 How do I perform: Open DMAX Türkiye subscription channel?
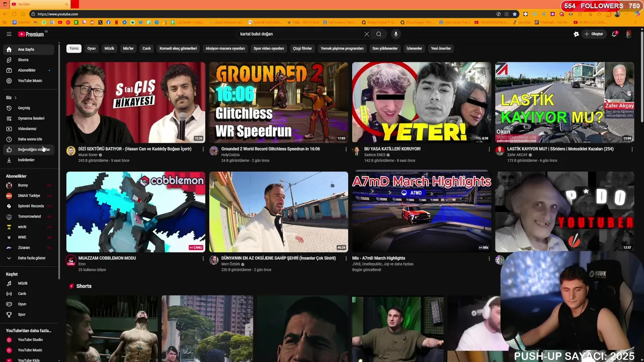tap(29, 196)
